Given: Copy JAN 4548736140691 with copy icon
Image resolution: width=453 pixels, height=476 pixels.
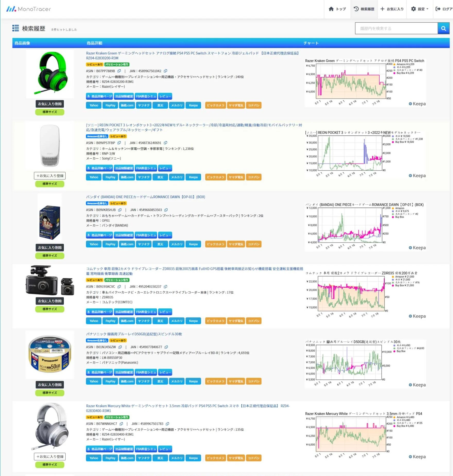Looking at the screenshot, I should click(165, 143).
